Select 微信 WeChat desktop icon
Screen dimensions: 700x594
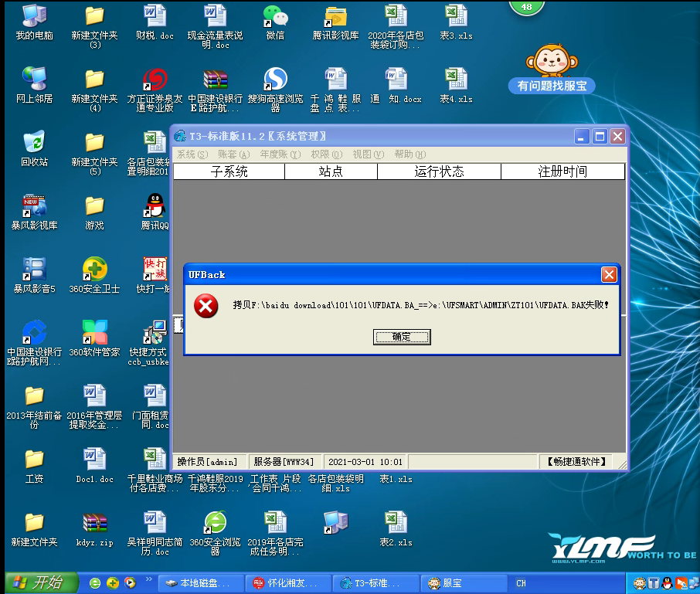coord(276,22)
